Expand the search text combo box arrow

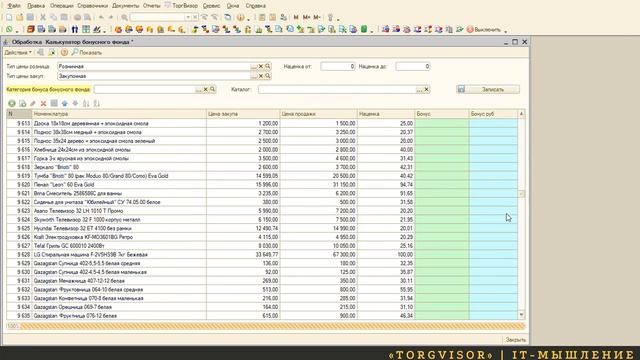188,17
